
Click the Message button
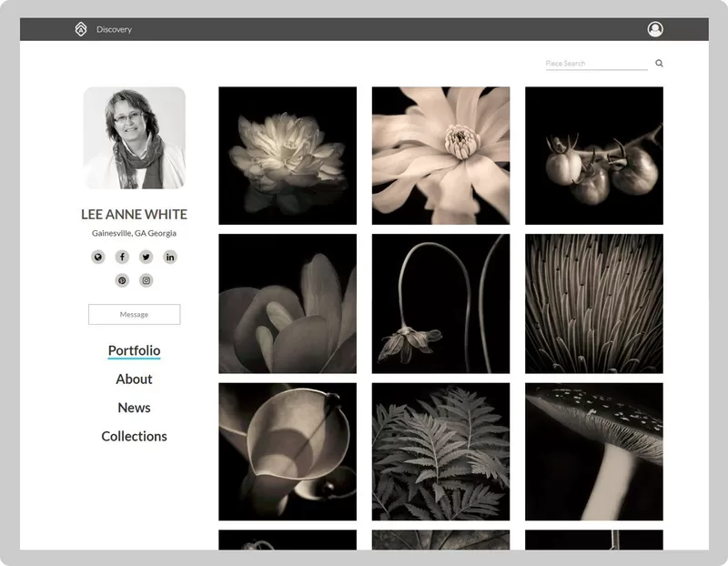coord(134,314)
